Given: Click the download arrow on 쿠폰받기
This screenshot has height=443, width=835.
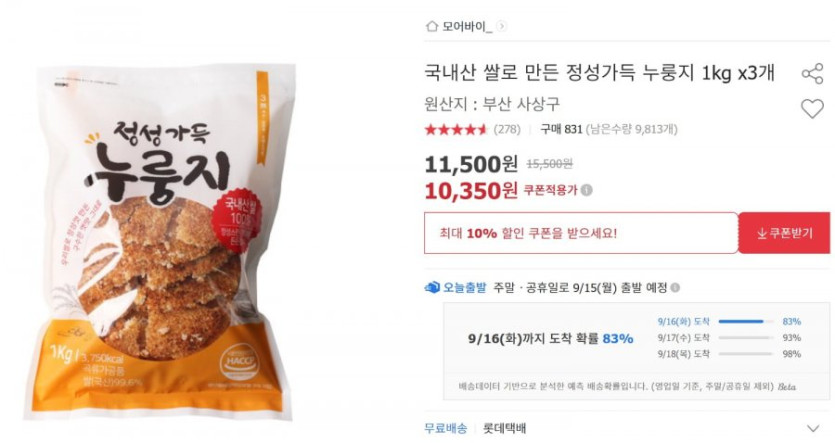Looking at the screenshot, I should pos(762,233).
